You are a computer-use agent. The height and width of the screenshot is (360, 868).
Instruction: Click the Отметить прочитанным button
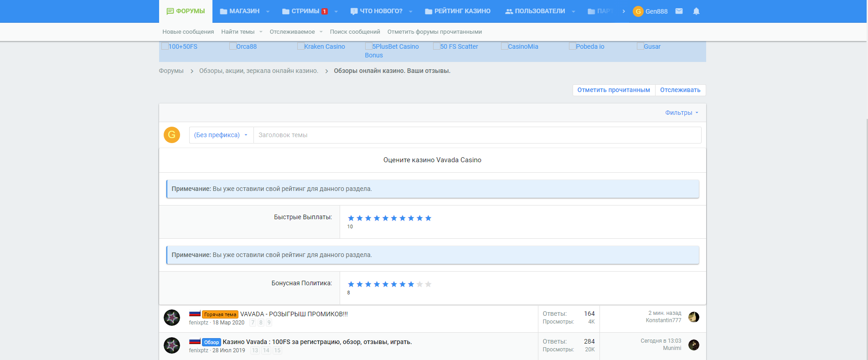click(x=614, y=90)
